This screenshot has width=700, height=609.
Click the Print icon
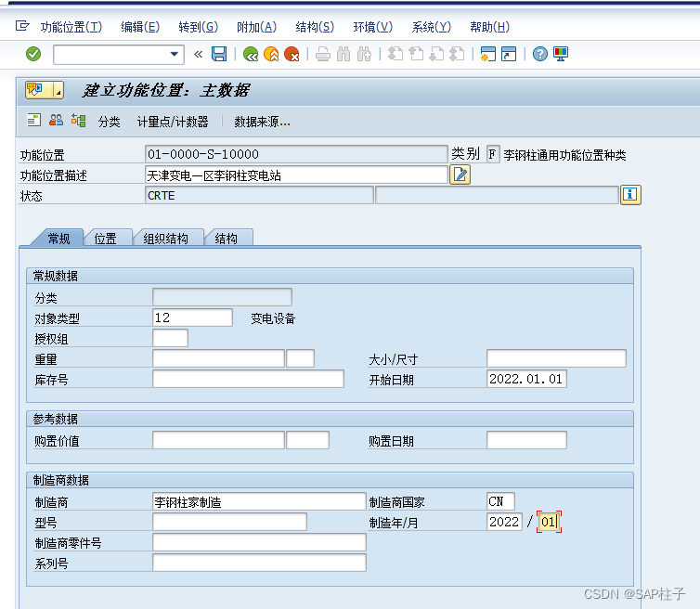[323, 55]
